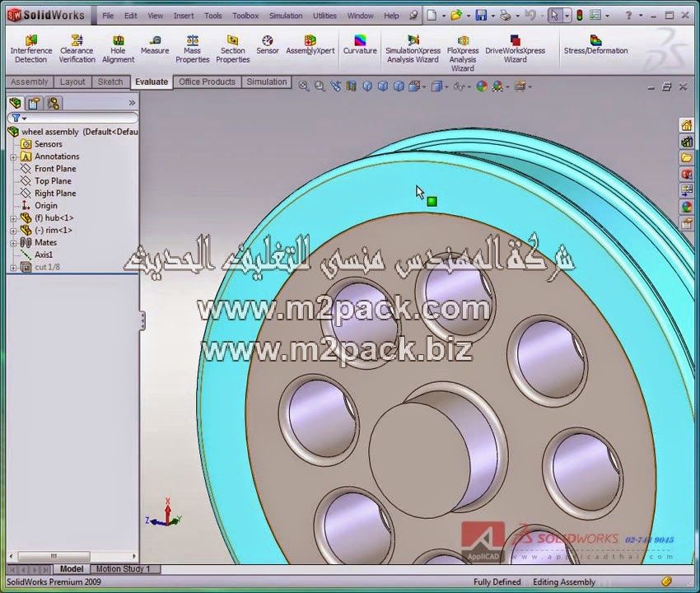The width and height of the screenshot is (700, 593).
Task: Open Section Properties
Action: [232, 49]
